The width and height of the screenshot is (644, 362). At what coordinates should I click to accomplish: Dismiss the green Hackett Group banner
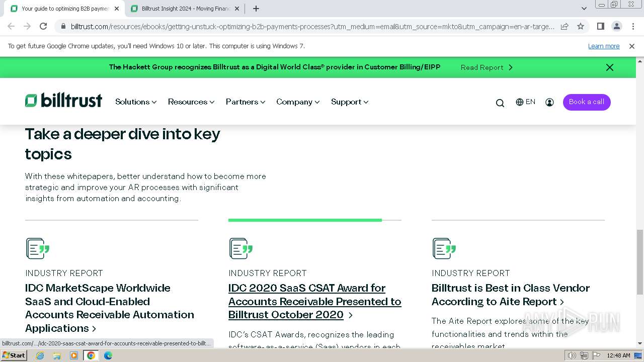609,67
